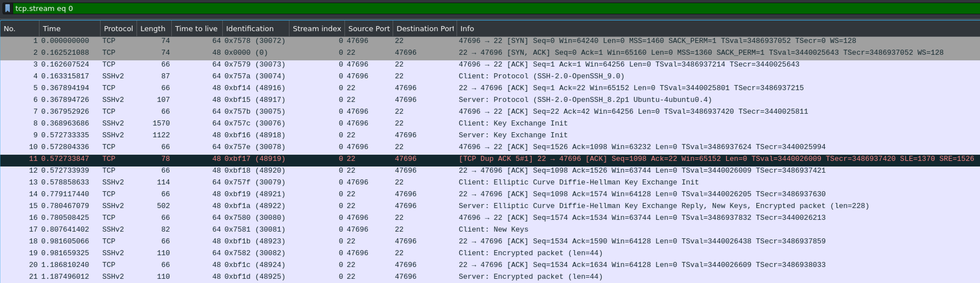Sort packets by the Protocol column

click(118, 28)
